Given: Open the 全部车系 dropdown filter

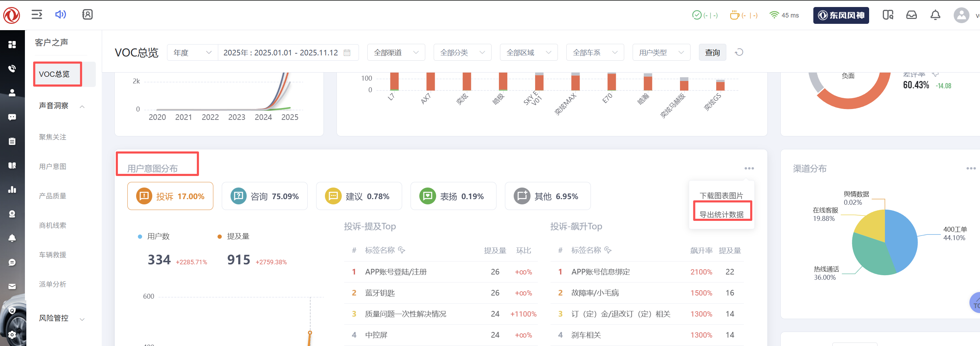Looking at the screenshot, I should 595,53.
